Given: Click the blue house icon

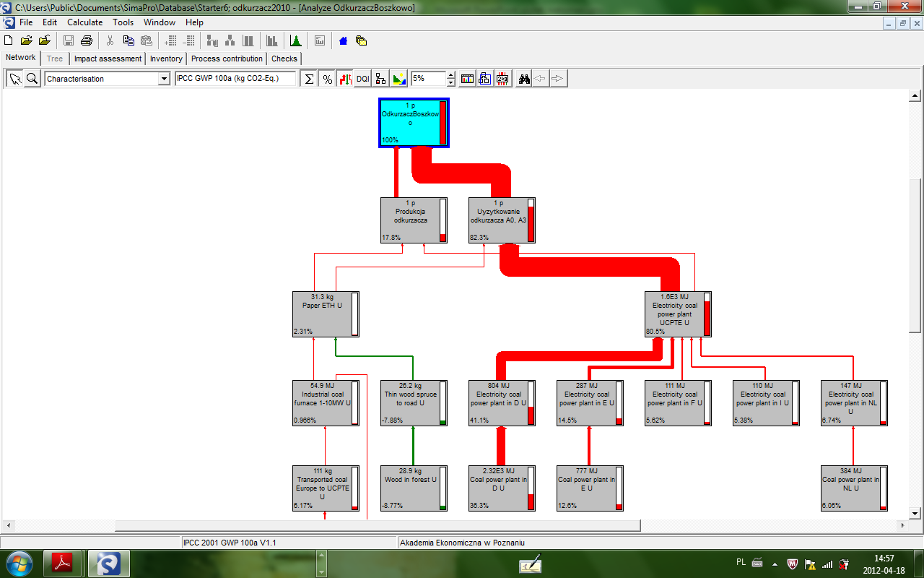Looking at the screenshot, I should click(343, 40).
